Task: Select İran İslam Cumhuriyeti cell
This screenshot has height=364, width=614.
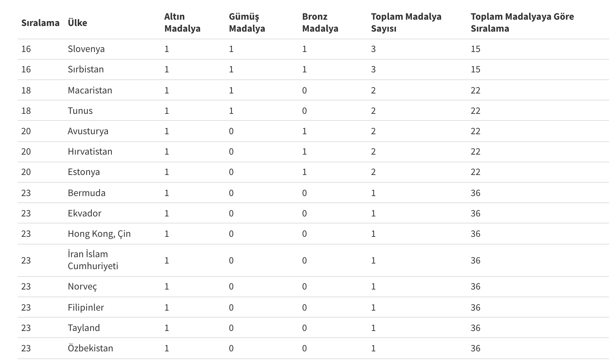Action: pyautogui.click(x=93, y=260)
